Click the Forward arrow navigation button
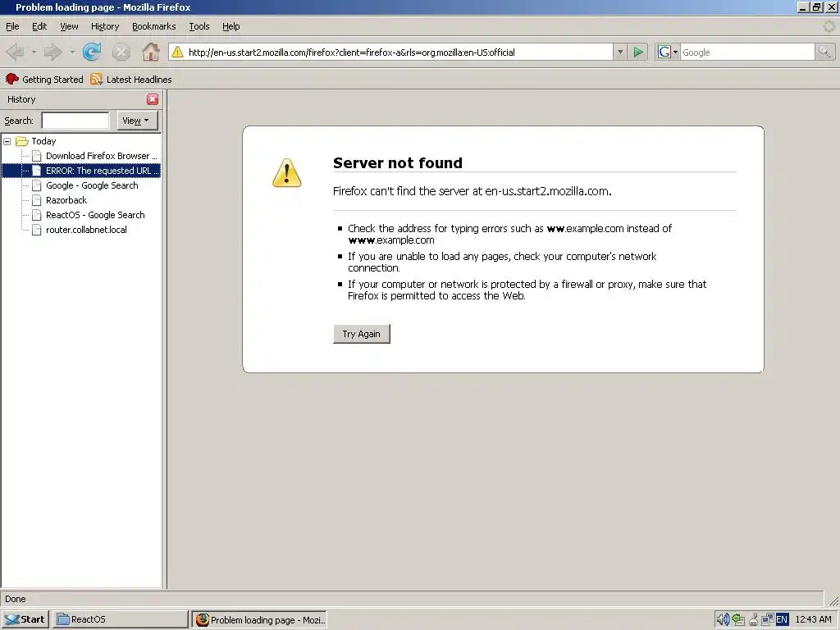 52,52
